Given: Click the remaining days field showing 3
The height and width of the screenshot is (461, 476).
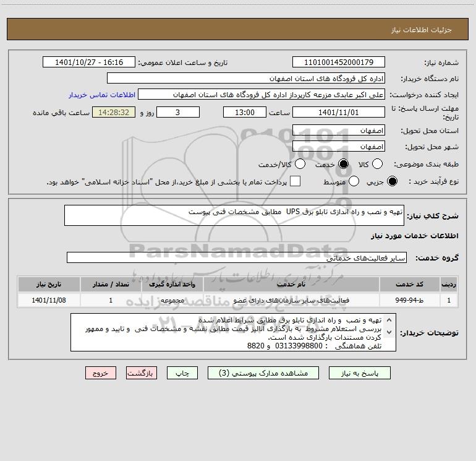Looking at the screenshot, I should [178, 112].
